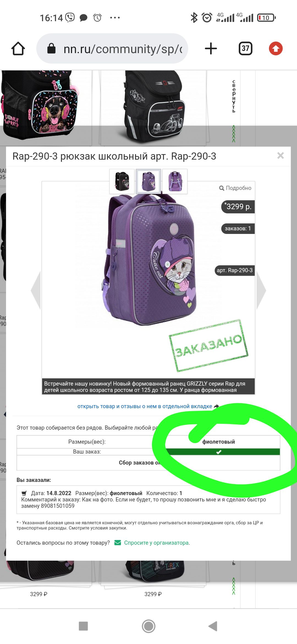Screen dimensions: 297x644
Task: Open the tab switcher showing 37
Action: (245, 49)
